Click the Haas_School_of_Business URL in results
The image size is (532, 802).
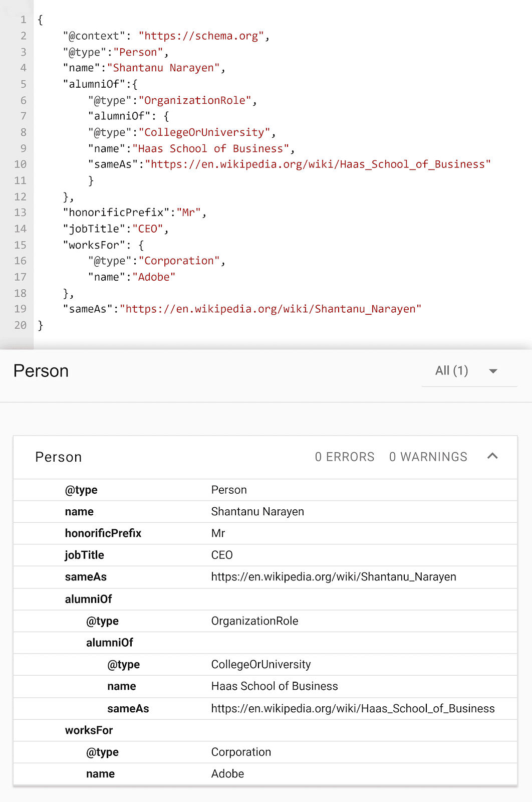click(x=353, y=708)
